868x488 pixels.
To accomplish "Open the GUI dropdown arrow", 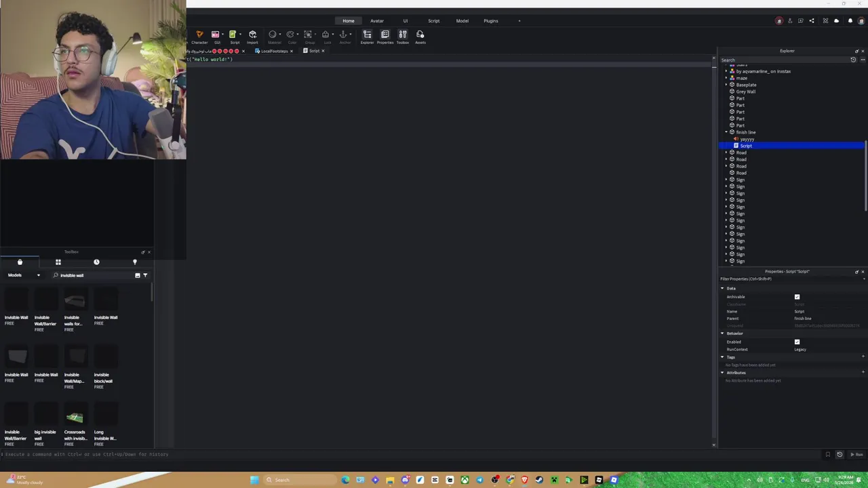I will 222,35.
